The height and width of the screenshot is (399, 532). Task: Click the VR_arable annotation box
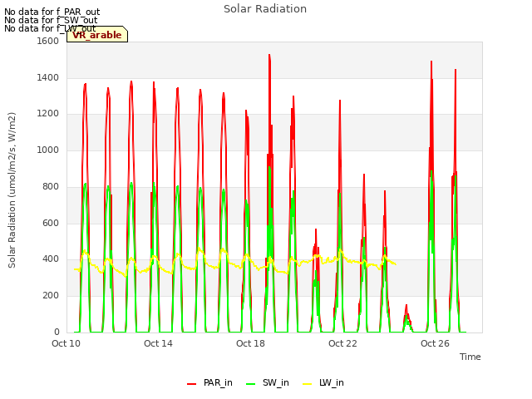coord(97,34)
